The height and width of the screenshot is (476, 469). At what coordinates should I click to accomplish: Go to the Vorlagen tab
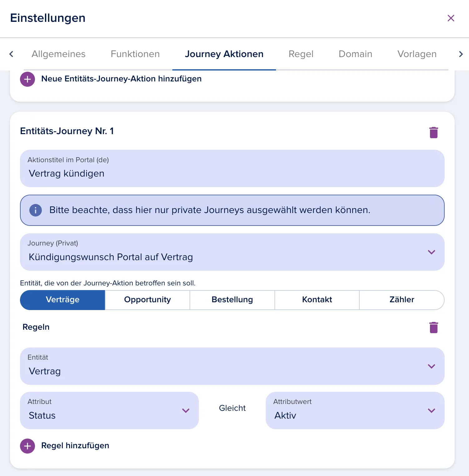(417, 54)
